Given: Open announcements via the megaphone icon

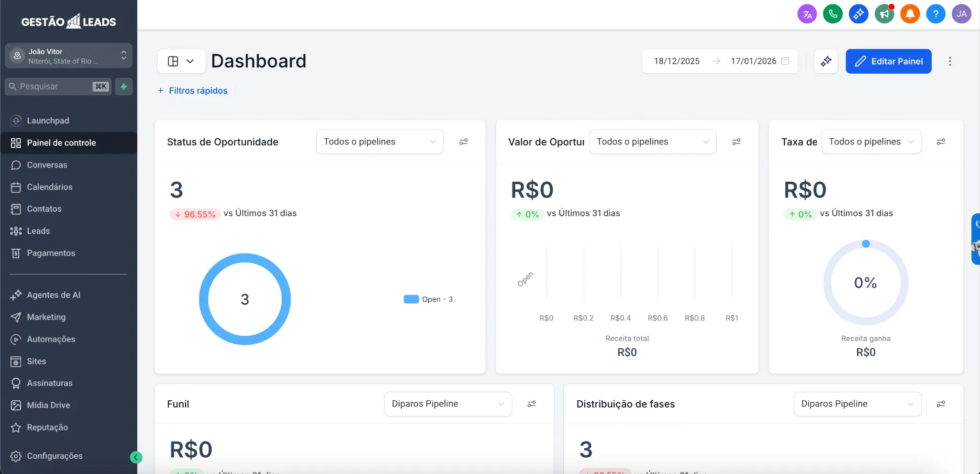Looking at the screenshot, I should tap(884, 14).
